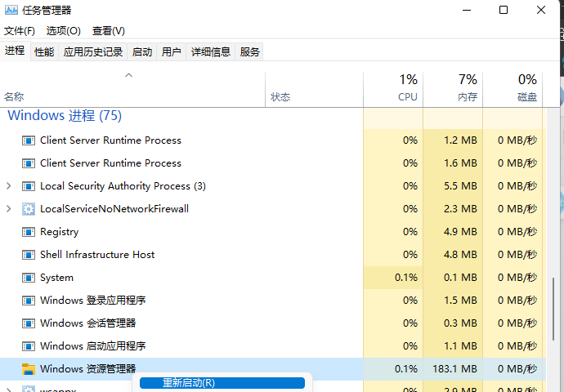Switch to the 服务 tab
This screenshot has height=392, width=564.
pos(249,52)
